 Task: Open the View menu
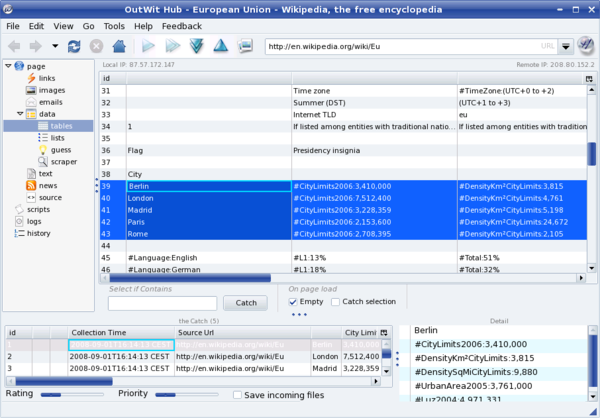[63, 26]
